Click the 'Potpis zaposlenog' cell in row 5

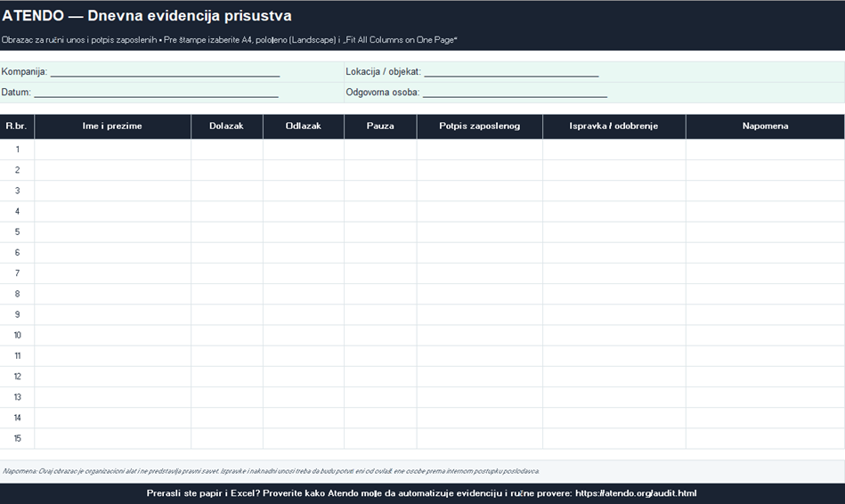tap(480, 232)
